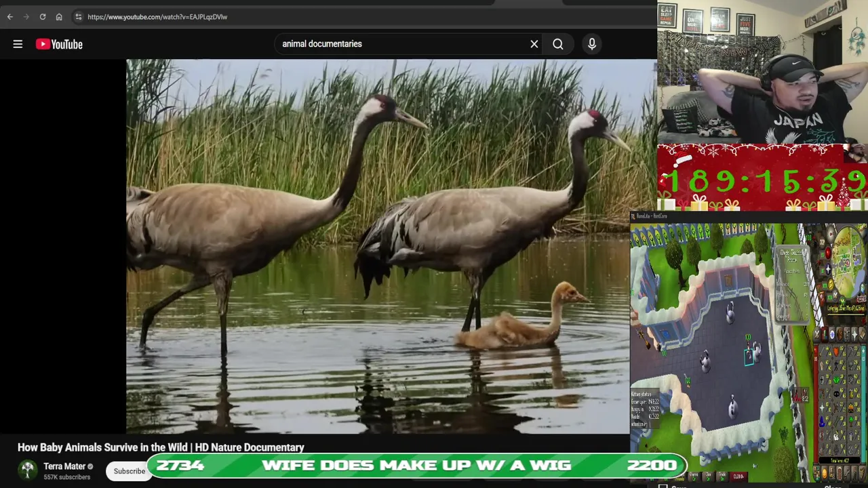
Task: Open the world map globe orb
Action: (x=863, y=289)
